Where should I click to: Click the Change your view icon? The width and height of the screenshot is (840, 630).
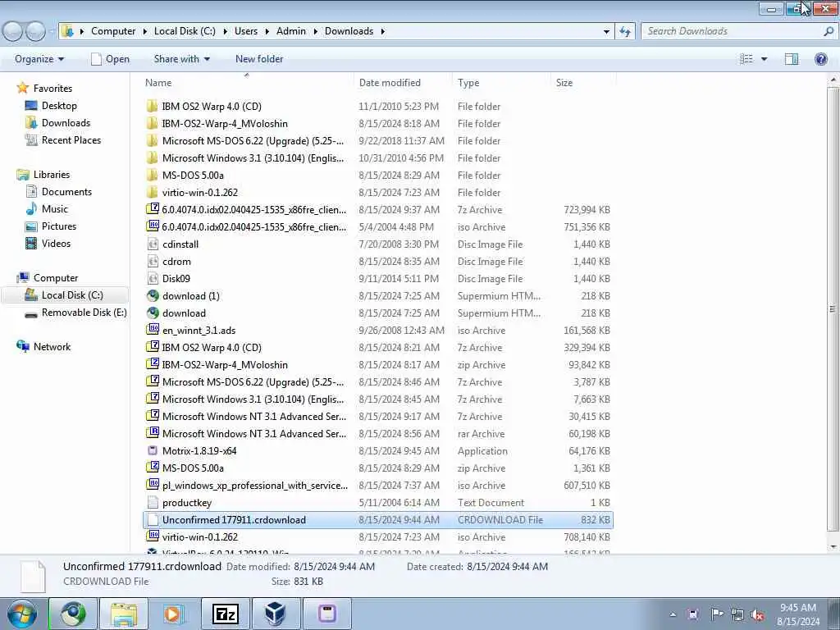746,59
